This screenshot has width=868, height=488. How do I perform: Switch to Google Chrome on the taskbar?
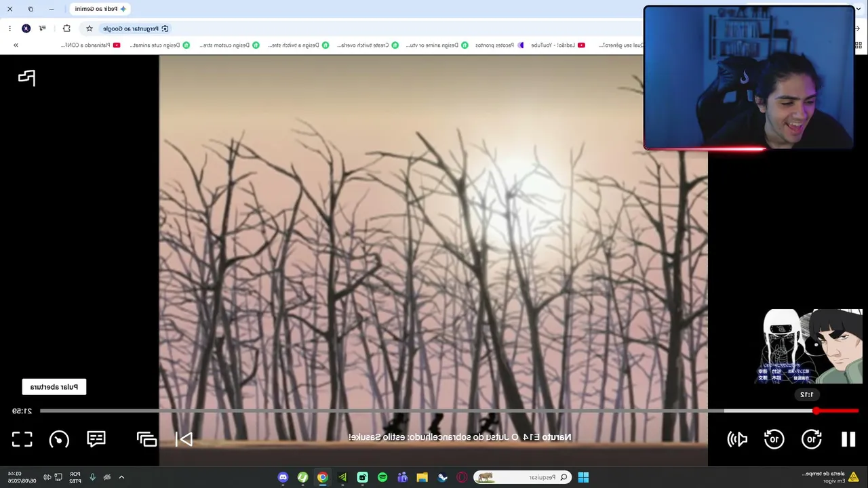pyautogui.click(x=323, y=477)
